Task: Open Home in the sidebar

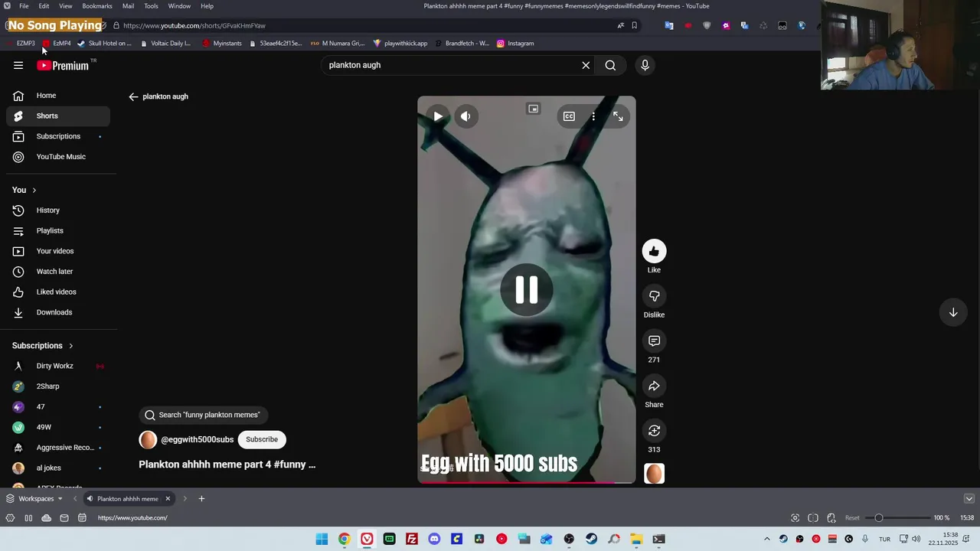Action: [58, 96]
